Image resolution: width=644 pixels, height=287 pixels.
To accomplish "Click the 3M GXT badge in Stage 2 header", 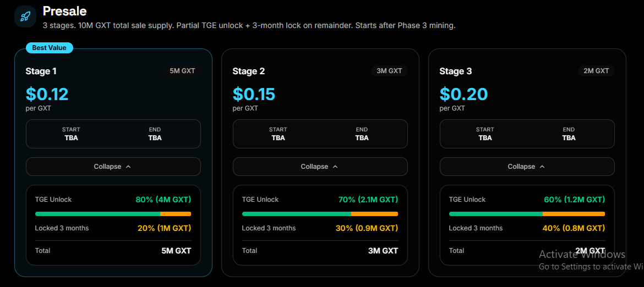I will [389, 71].
